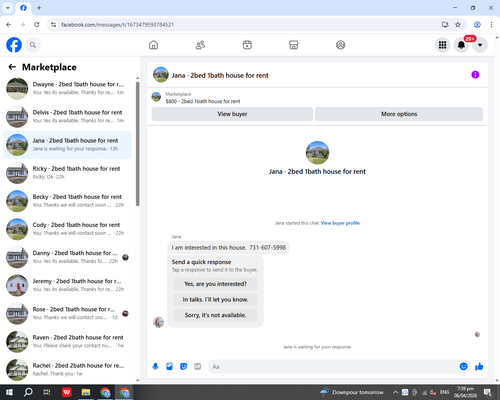Bookmark this page with star icon
This screenshot has height=400, width=500.
pos(458,25)
